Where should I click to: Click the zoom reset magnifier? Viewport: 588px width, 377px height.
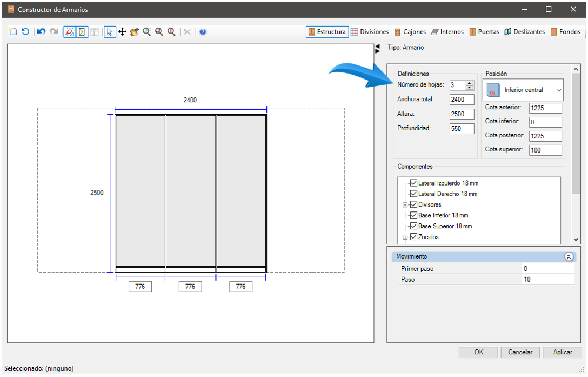click(171, 32)
